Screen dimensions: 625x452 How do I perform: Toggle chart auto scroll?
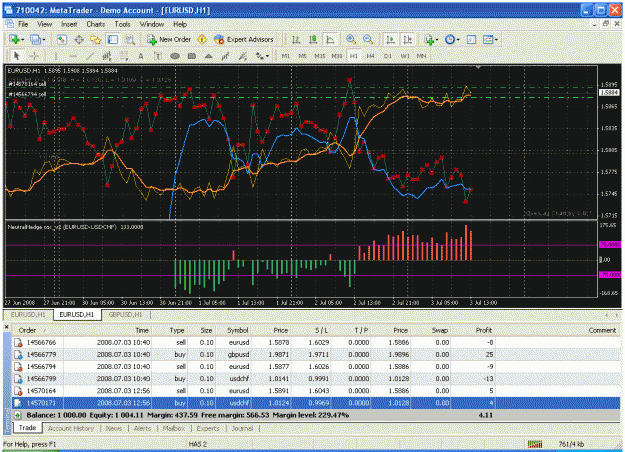coord(391,39)
